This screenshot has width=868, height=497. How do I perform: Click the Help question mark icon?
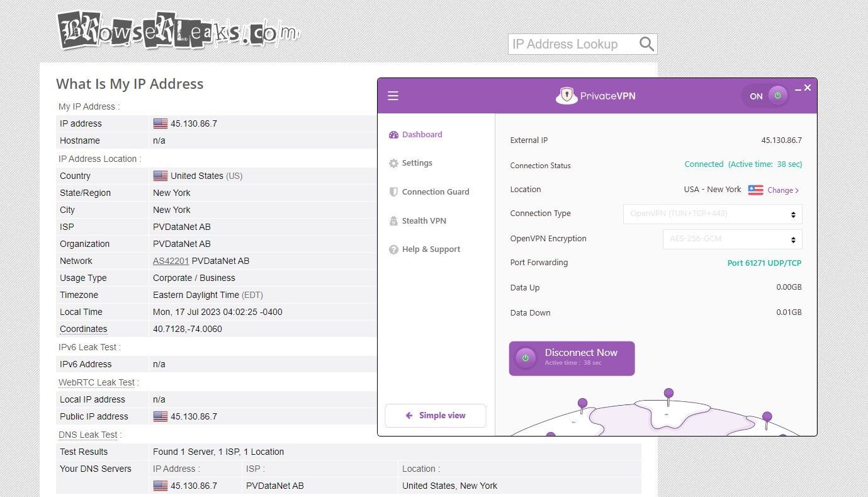pyautogui.click(x=393, y=249)
